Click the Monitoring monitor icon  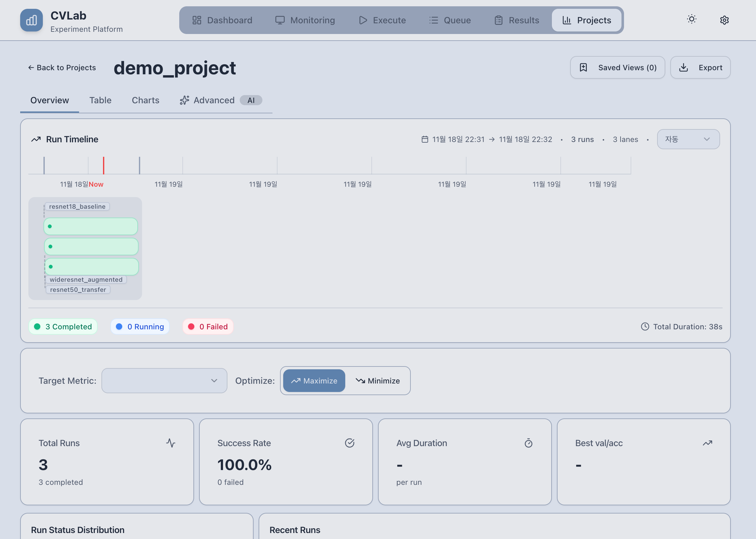coord(280,20)
